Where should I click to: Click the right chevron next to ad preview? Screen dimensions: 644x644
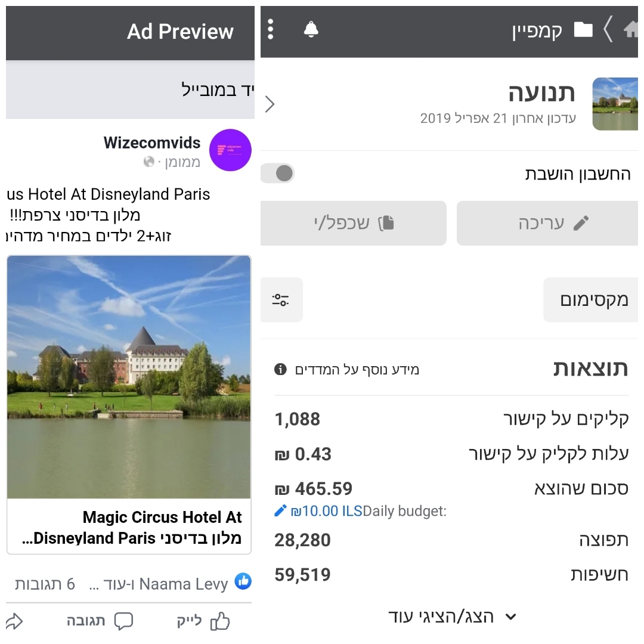270,104
